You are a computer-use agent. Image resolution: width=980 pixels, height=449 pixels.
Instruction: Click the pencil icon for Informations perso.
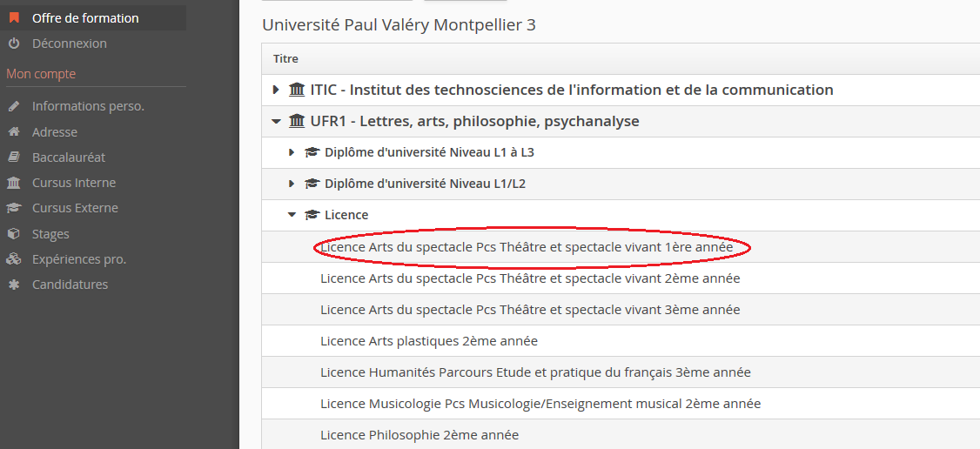point(14,106)
